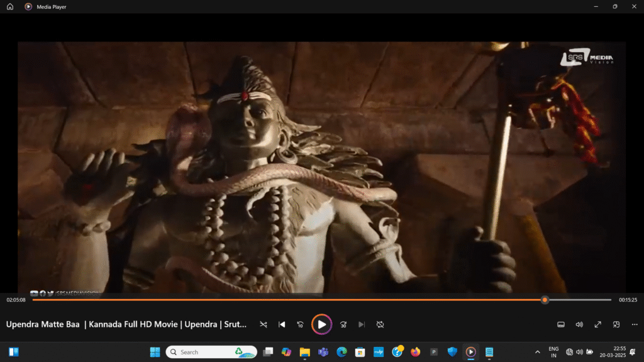Show hidden system tray icons
The height and width of the screenshot is (362, 644).
[537, 352]
